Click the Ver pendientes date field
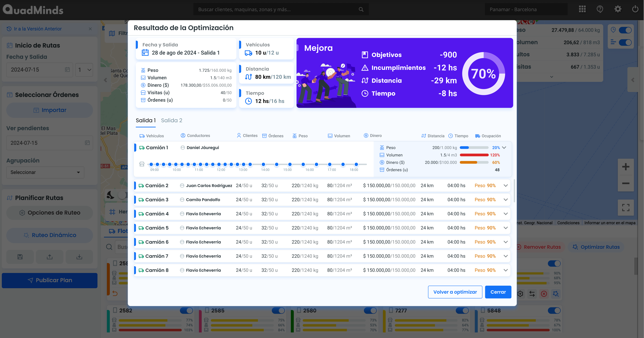The height and width of the screenshot is (338, 644). [x=50, y=143]
